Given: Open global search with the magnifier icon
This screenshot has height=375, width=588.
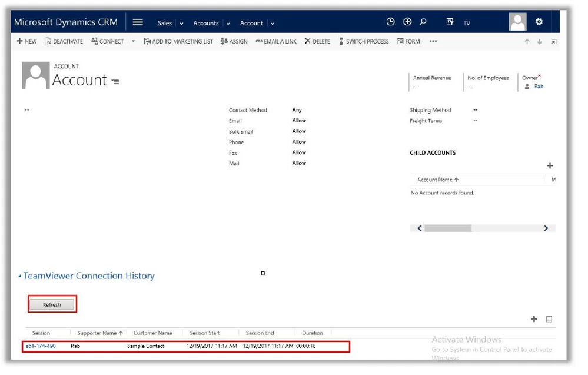Looking at the screenshot, I should click(x=423, y=22).
